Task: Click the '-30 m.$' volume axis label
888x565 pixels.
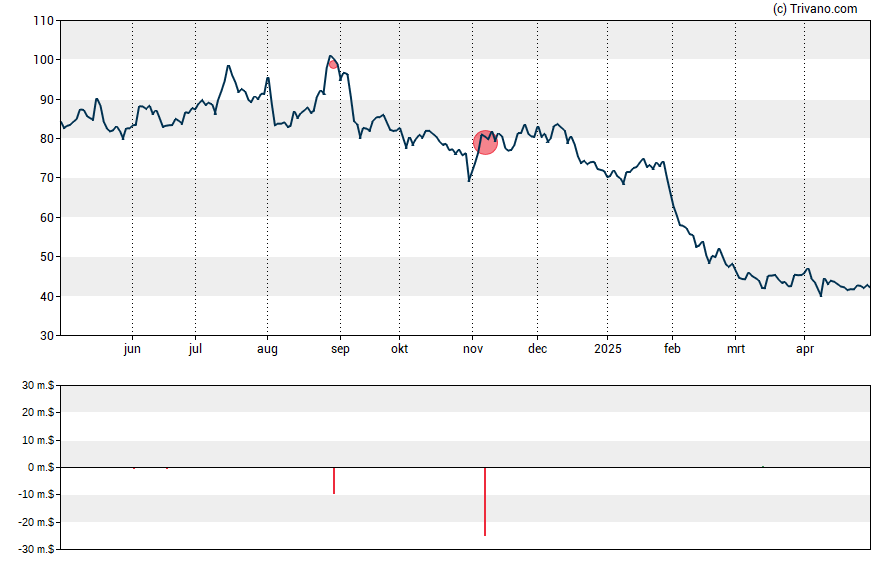Action: (36, 549)
